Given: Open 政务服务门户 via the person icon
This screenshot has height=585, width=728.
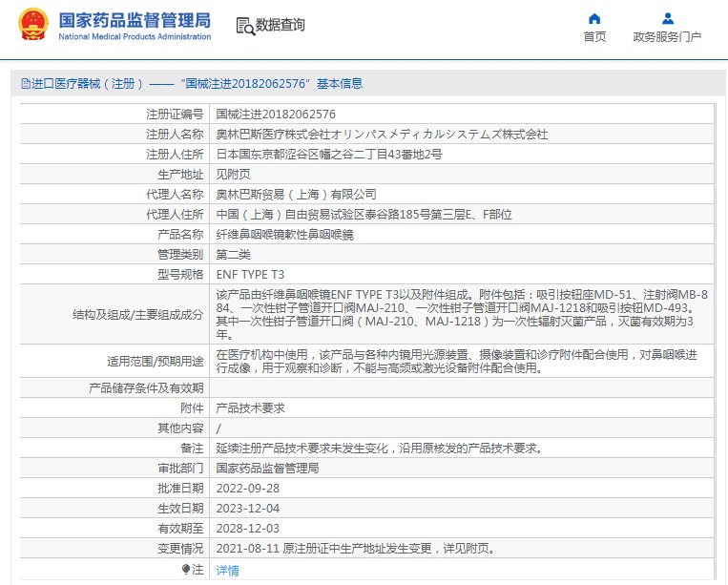Looking at the screenshot, I should point(668,18).
